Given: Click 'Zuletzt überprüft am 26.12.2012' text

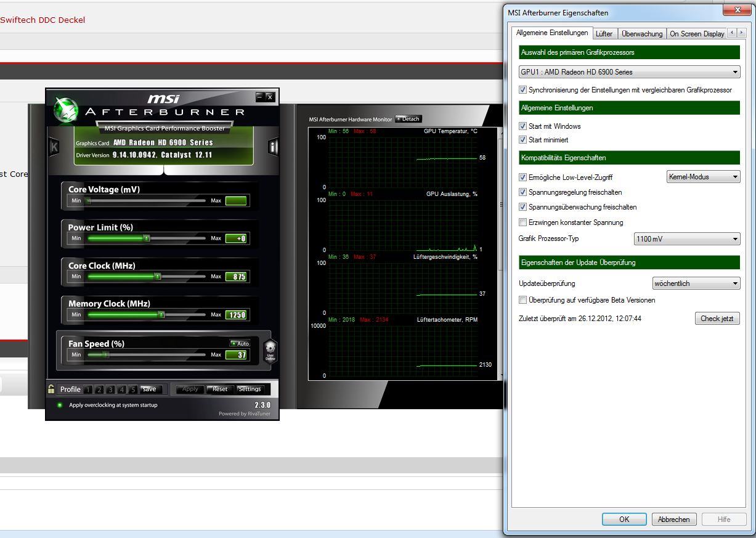Looking at the screenshot, I should 580,319.
